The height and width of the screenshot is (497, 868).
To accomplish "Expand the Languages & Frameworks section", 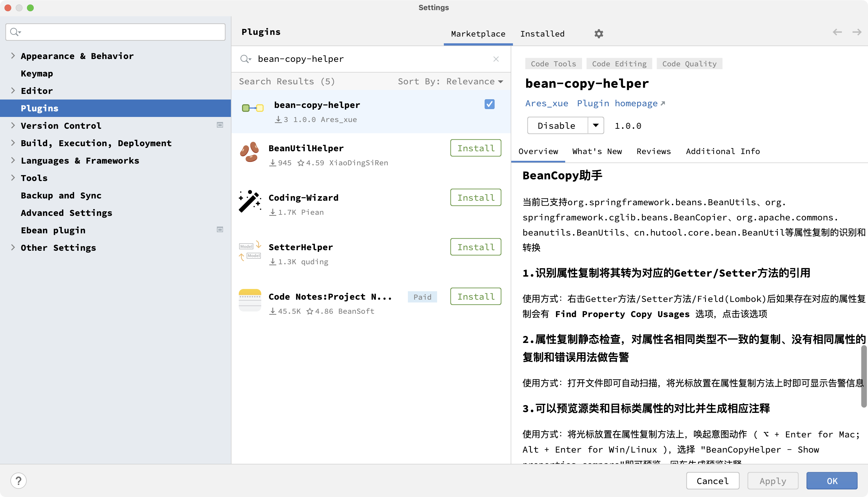I will pyautogui.click(x=13, y=161).
